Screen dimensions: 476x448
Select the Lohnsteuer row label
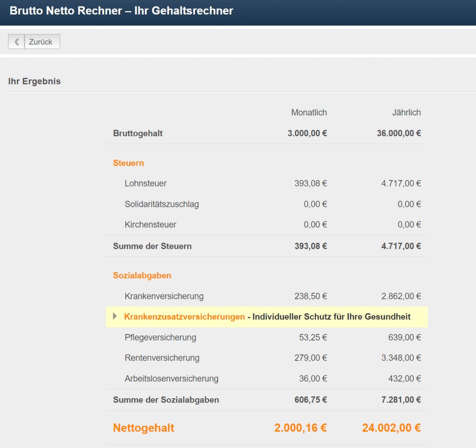tap(145, 184)
